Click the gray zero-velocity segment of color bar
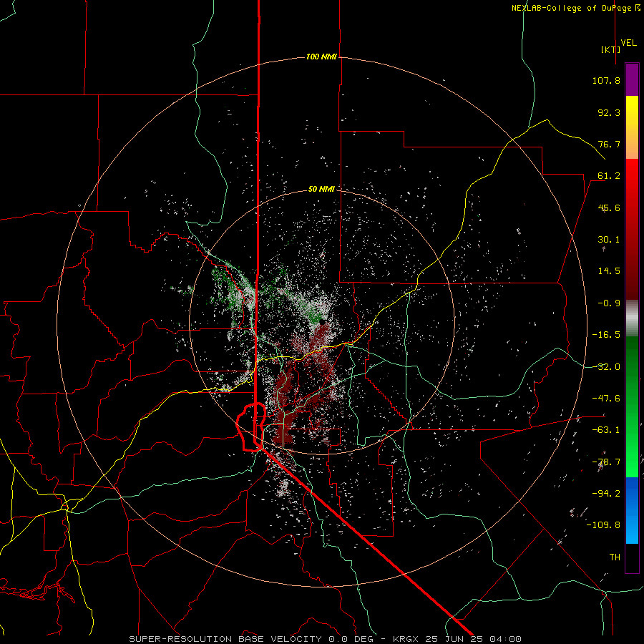Viewport: 644px width, 644px height. 632,318
